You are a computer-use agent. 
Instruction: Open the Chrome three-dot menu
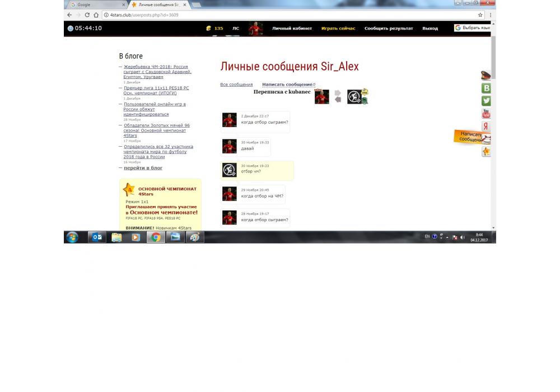click(491, 15)
